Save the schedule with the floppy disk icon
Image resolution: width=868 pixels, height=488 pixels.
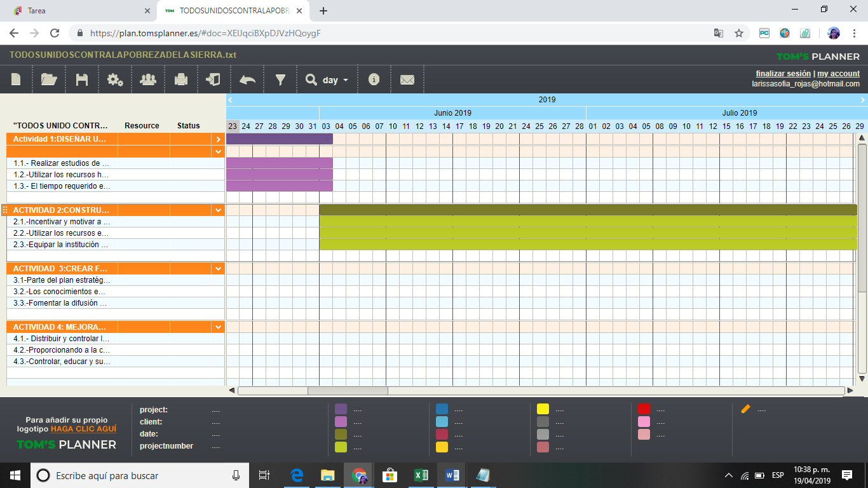tap(82, 79)
